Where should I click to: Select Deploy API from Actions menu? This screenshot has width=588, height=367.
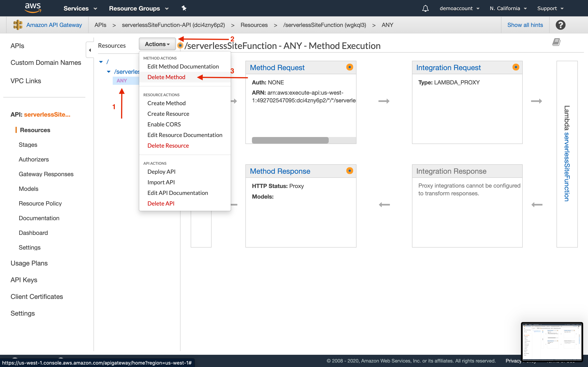tap(162, 171)
